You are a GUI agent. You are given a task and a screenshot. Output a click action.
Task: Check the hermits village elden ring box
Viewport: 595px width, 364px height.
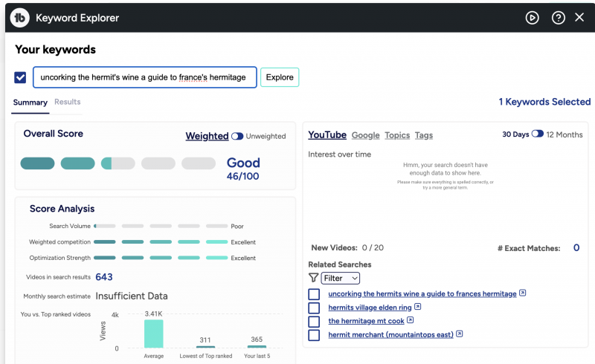(x=314, y=308)
